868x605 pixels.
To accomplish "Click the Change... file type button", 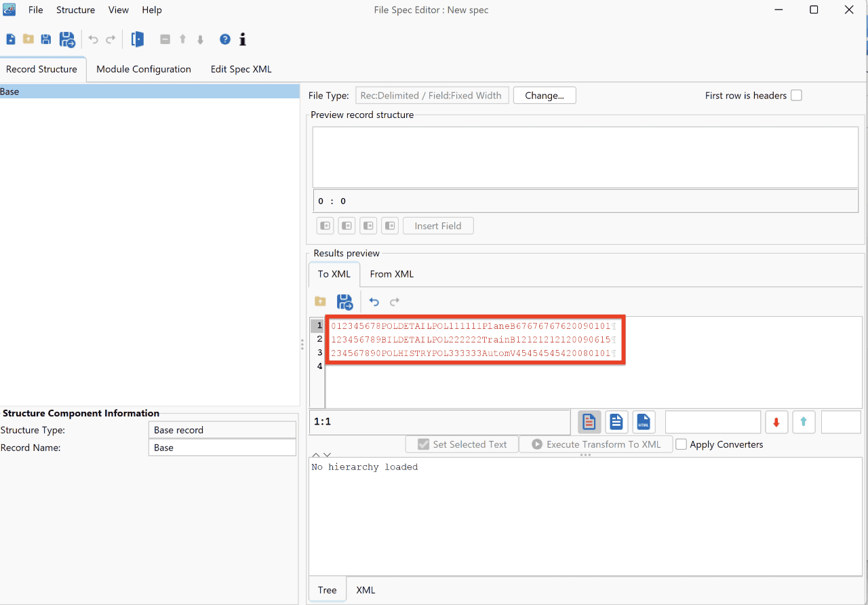I will tap(545, 96).
